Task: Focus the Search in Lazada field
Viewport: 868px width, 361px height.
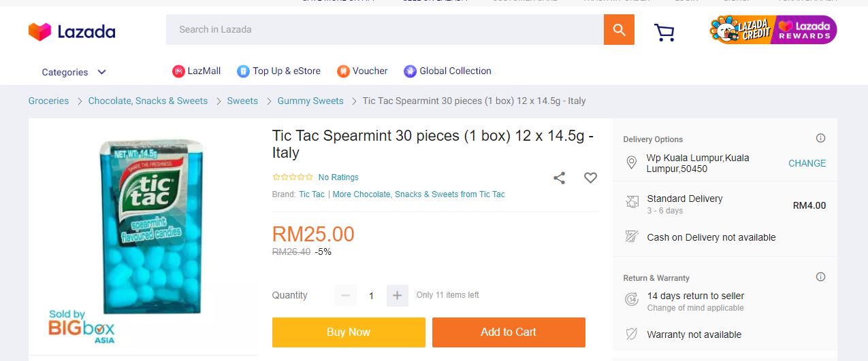Action: click(x=385, y=30)
